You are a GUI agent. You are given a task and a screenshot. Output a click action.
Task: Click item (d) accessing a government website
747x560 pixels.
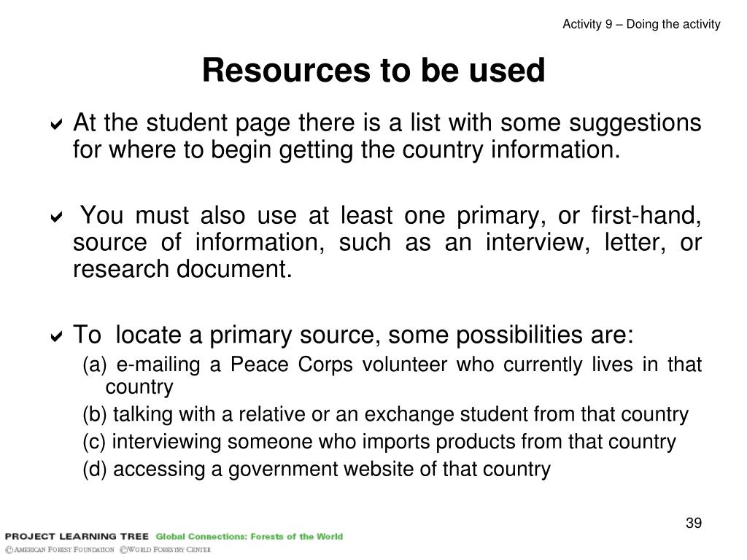click(x=317, y=469)
